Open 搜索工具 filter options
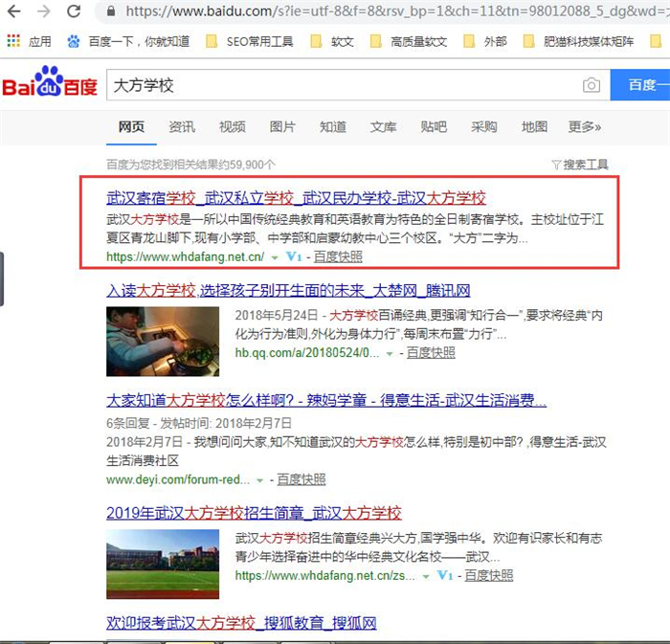Image resolution: width=670 pixels, height=644 pixels. tap(580, 165)
